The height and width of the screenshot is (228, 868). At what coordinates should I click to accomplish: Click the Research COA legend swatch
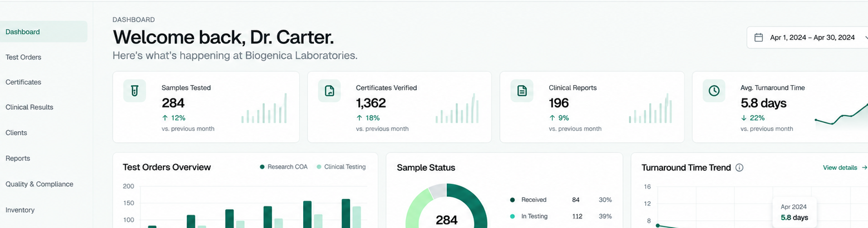tap(262, 167)
